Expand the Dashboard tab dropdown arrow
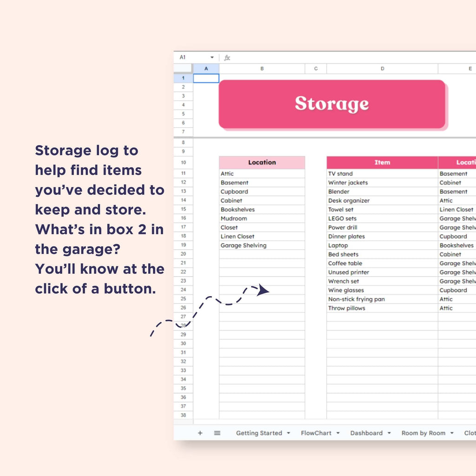This screenshot has width=476, height=476. (x=389, y=433)
